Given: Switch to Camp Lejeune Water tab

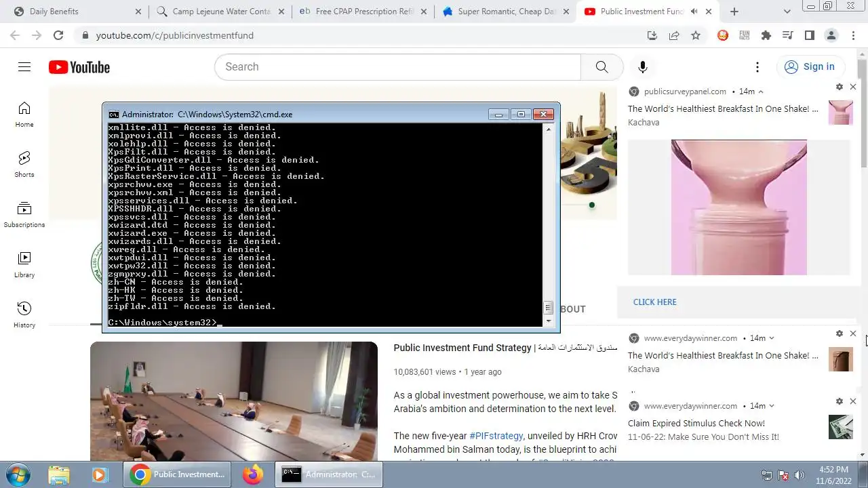Looking at the screenshot, I should coord(220,12).
